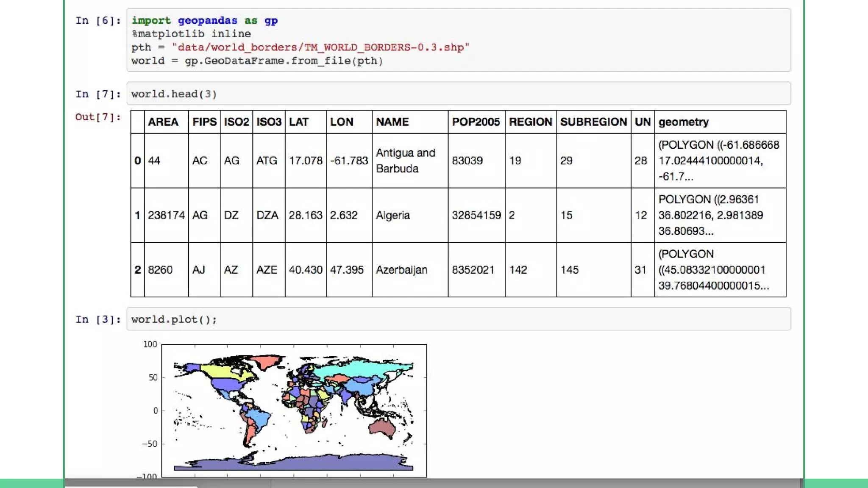868x488 pixels.
Task: Click longitude value 47.395
Action: coord(349,270)
